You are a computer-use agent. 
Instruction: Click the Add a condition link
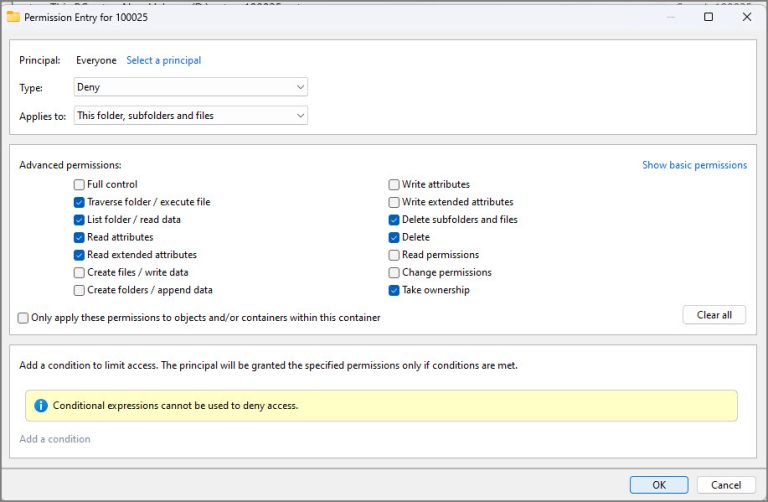tap(55, 439)
